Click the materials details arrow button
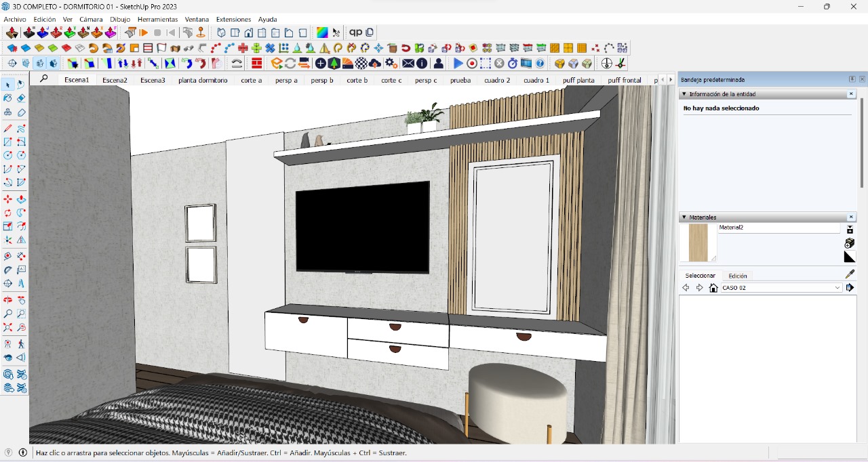The width and height of the screenshot is (868, 462). 850,288
